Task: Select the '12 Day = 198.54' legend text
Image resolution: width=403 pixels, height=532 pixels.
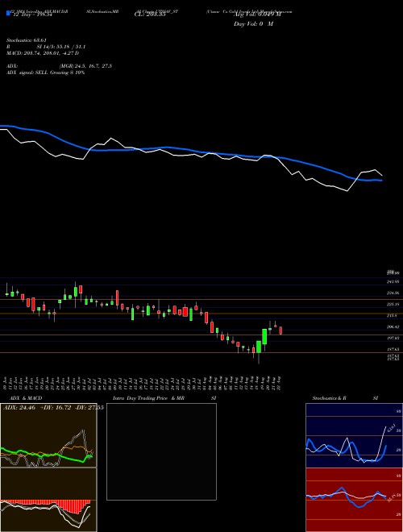Action: click(31, 15)
